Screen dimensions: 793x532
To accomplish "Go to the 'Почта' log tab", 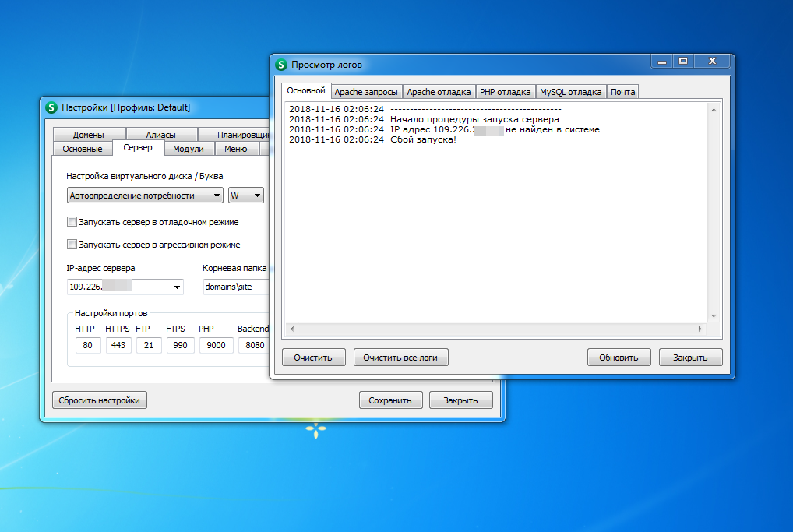I will (x=622, y=92).
